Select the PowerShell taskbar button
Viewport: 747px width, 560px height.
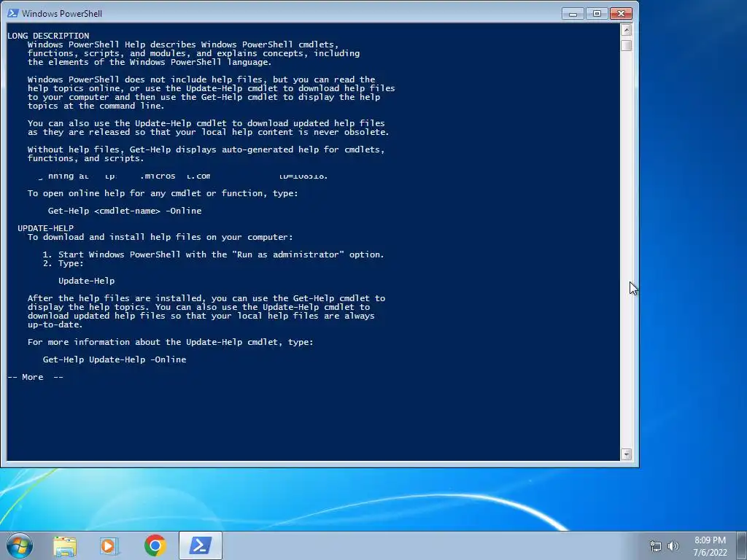coord(201,545)
